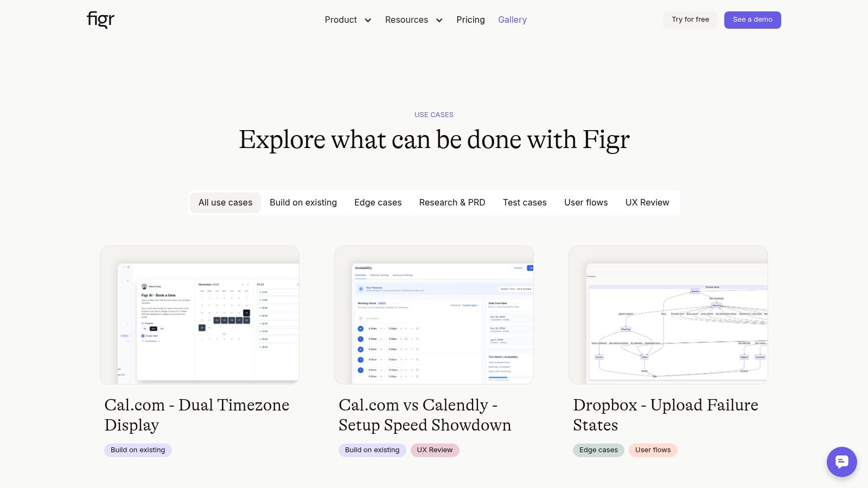This screenshot has height=488, width=868.
Task: Click the USE CASES heading label
Action: tap(434, 115)
